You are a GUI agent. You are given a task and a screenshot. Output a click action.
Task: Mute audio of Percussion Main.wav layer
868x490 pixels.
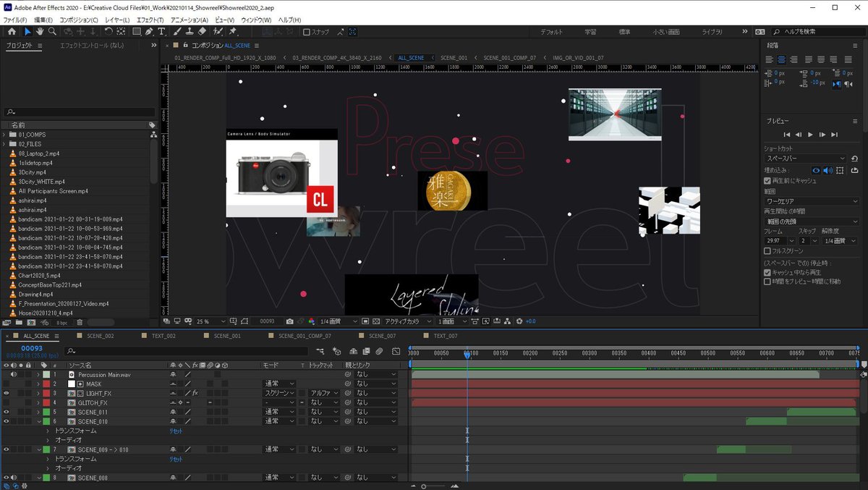click(14, 374)
